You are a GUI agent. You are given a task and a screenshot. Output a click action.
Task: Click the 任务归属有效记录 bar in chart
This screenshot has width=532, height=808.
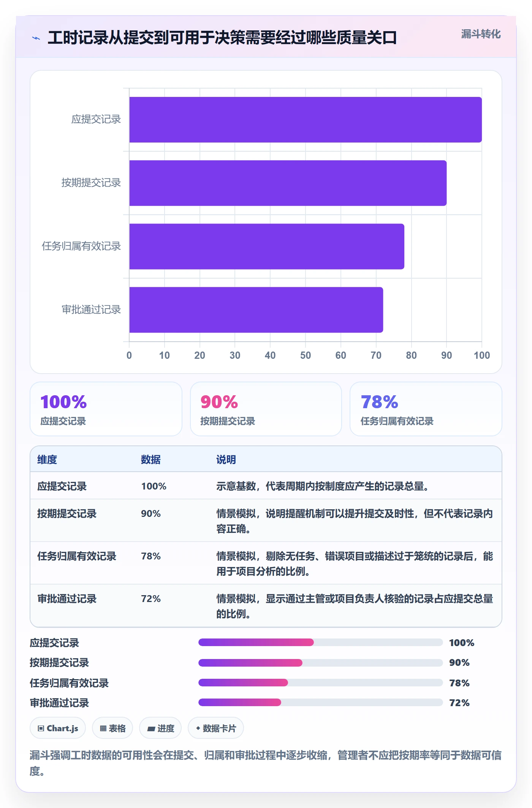267,246
